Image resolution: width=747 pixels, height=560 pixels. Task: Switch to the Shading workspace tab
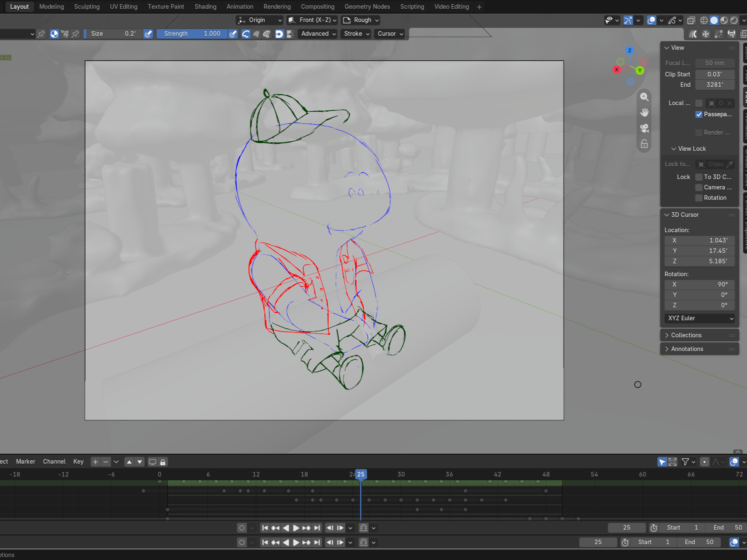205,7
